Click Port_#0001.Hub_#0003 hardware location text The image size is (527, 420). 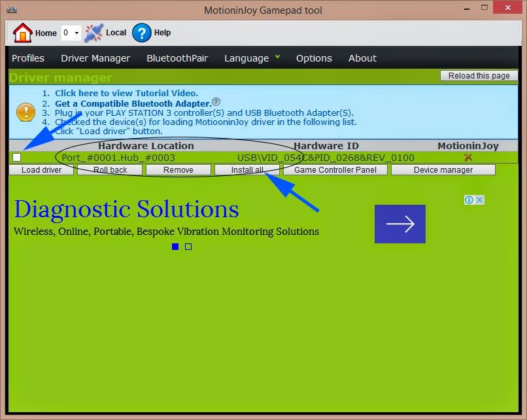(x=118, y=158)
